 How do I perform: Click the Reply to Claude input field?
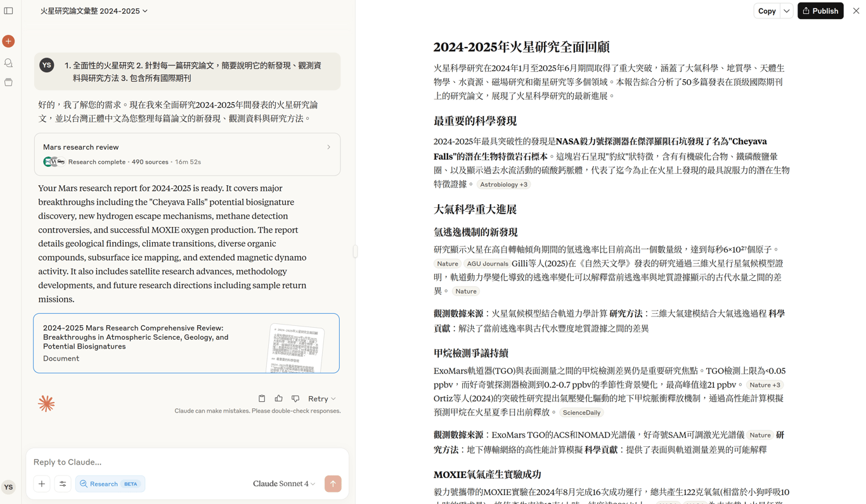pos(187,462)
